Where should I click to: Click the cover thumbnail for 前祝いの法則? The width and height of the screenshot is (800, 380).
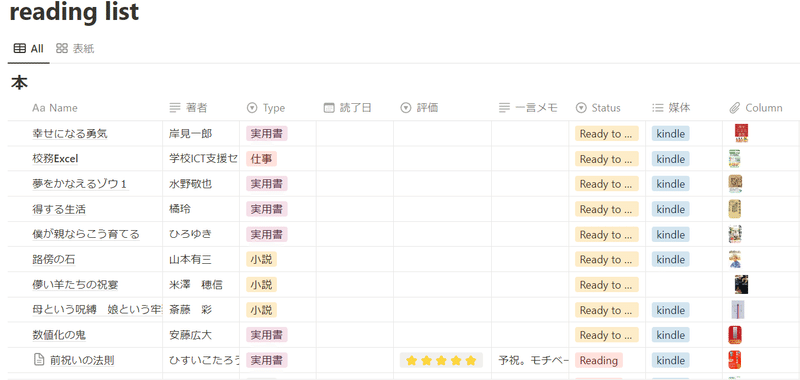point(735,360)
